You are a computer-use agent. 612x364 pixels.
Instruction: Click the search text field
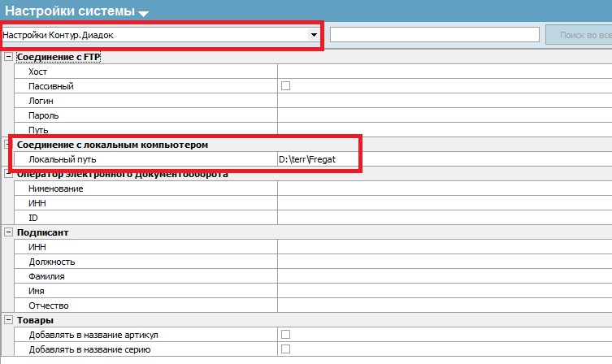434,35
